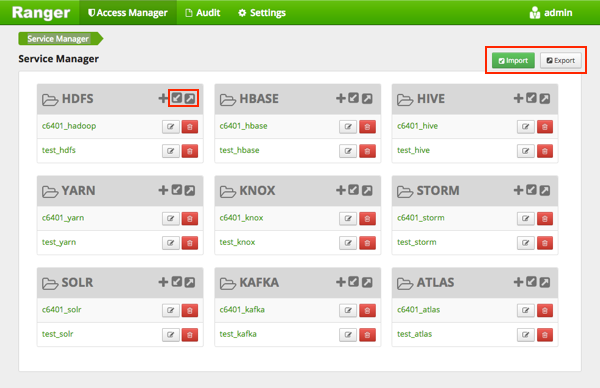Screen dimensions: 600x388
Task: Open the Access Manager menu
Action: (128, 13)
